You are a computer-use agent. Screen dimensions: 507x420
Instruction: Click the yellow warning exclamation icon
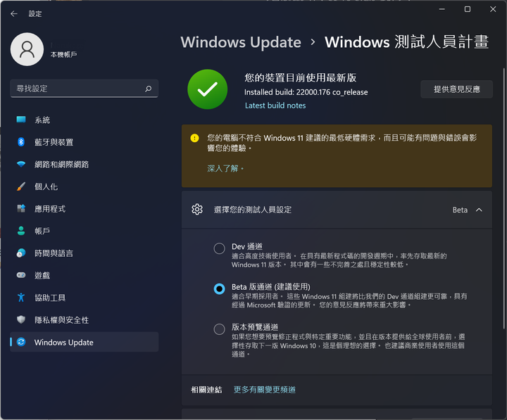(x=194, y=139)
